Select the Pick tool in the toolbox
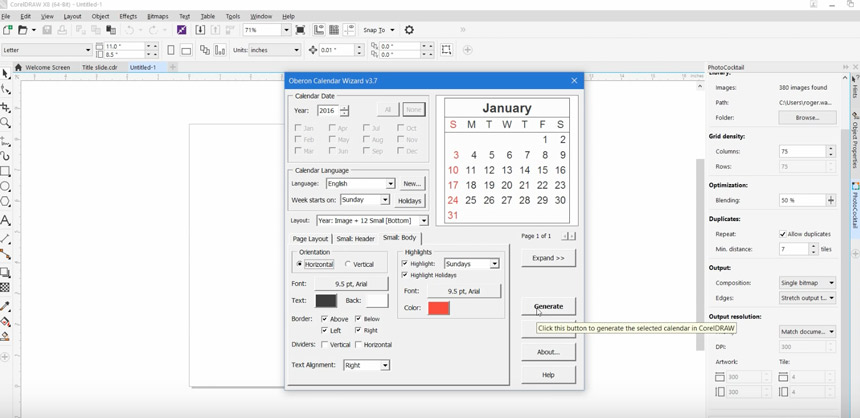 click(x=5, y=74)
